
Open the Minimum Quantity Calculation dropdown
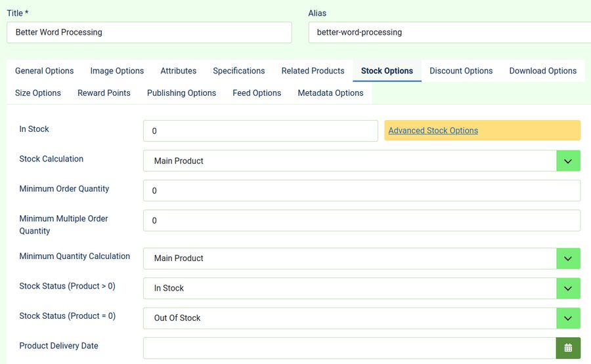(x=568, y=258)
